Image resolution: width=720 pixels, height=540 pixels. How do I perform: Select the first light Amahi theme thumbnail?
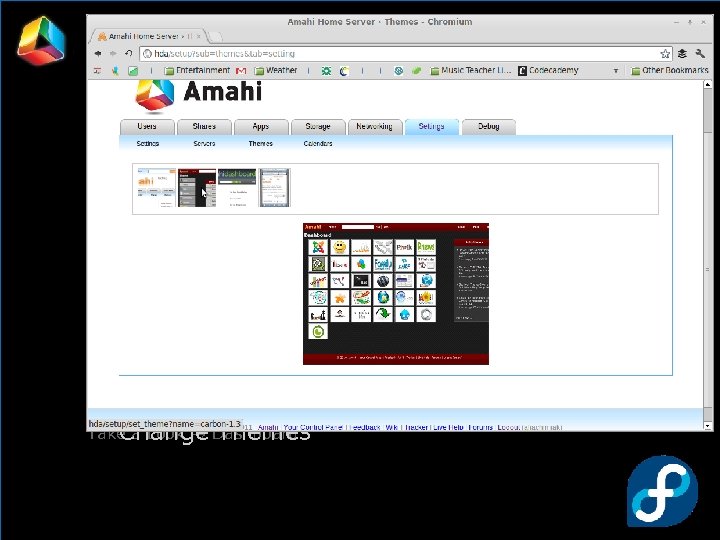[x=157, y=188]
